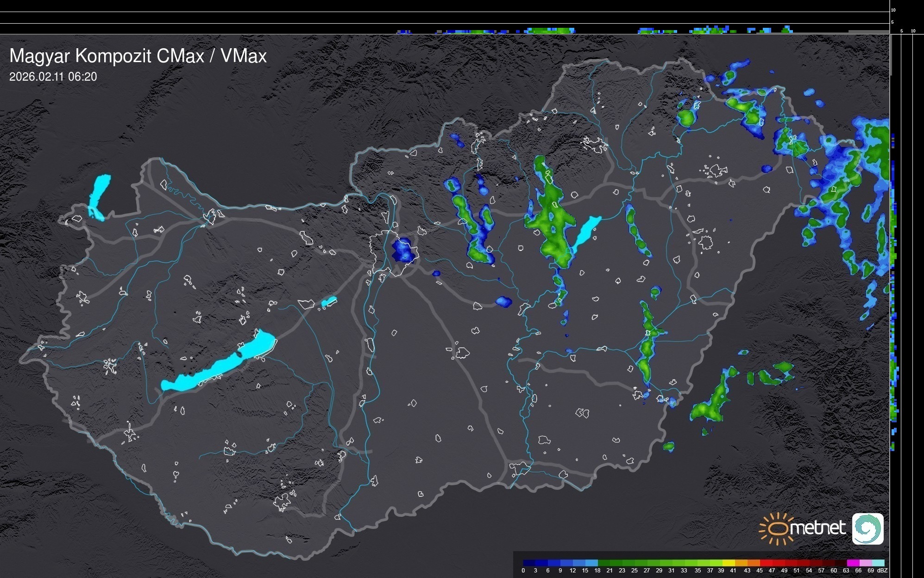Click the yellow 39 dBZ color swatch
Image resolution: width=924 pixels, height=578 pixels.
(729, 563)
